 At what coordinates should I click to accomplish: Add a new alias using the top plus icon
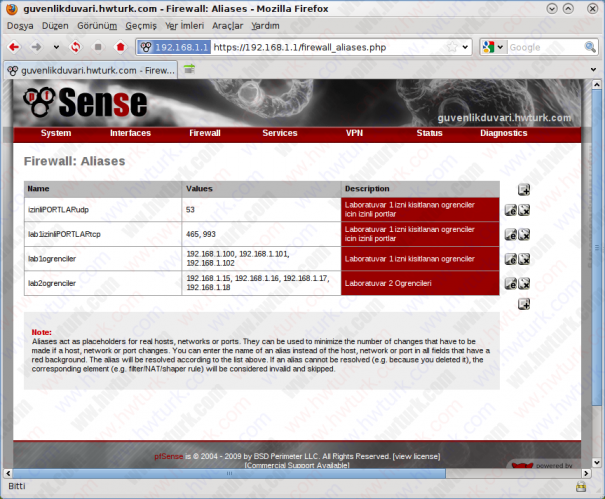pyautogui.click(x=524, y=189)
